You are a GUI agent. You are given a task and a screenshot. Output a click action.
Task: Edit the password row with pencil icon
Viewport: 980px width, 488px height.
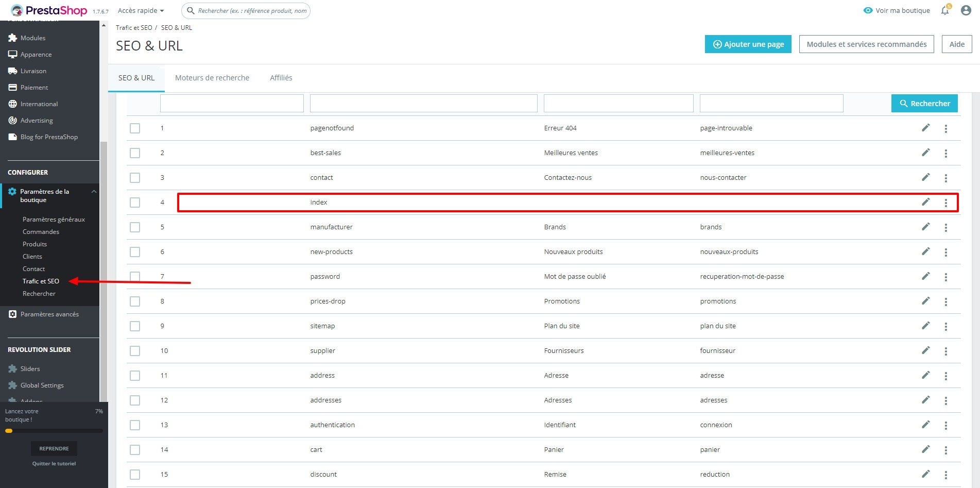click(x=925, y=276)
